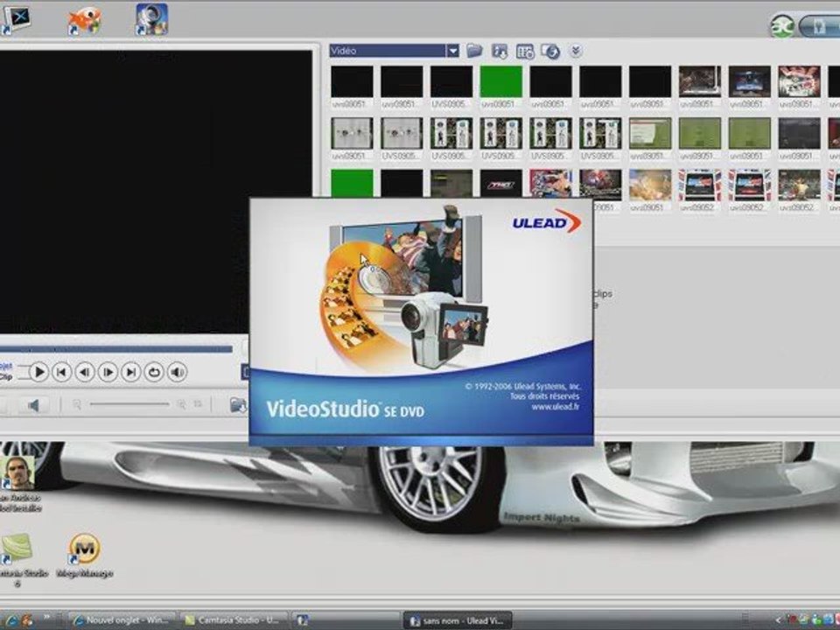Fit project in timeline window icon

click(x=199, y=404)
